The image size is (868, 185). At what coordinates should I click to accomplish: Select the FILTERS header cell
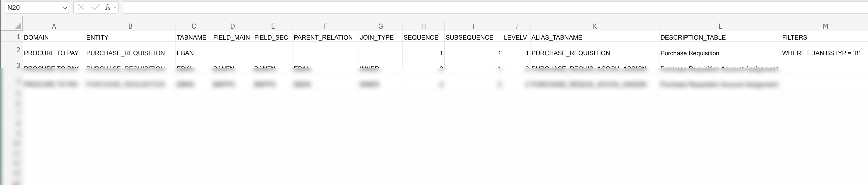pyautogui.click(x=795, y=38)
